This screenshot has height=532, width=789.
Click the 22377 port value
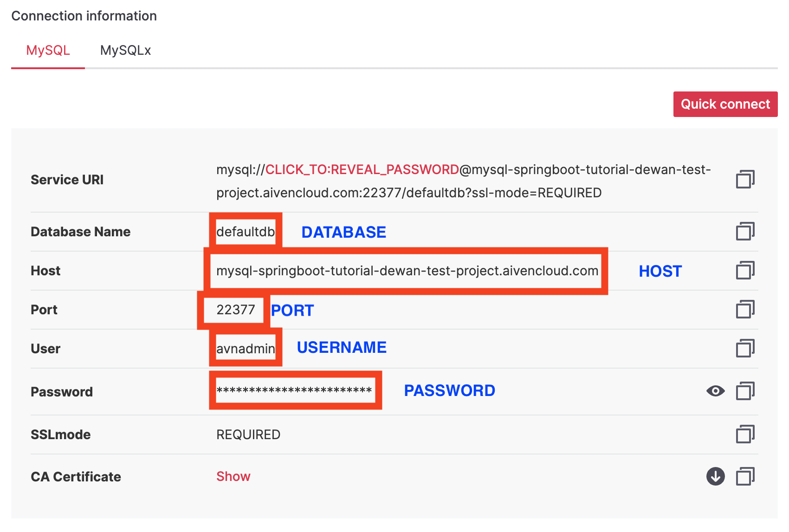pyautogui.click(x=235, y=310)
